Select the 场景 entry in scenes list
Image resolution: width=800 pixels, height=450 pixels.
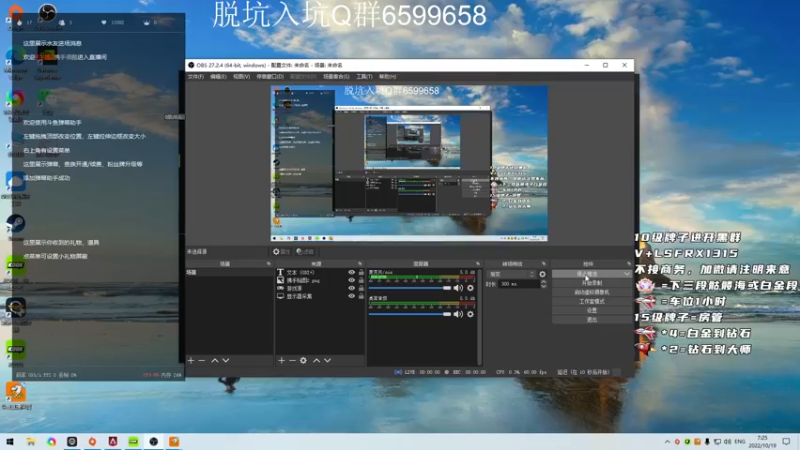click(x=229, y=272)
